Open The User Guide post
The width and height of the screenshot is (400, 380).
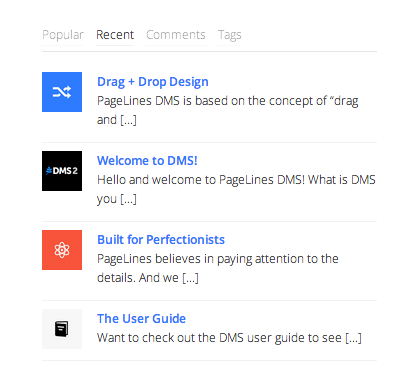tap(141, 319)
